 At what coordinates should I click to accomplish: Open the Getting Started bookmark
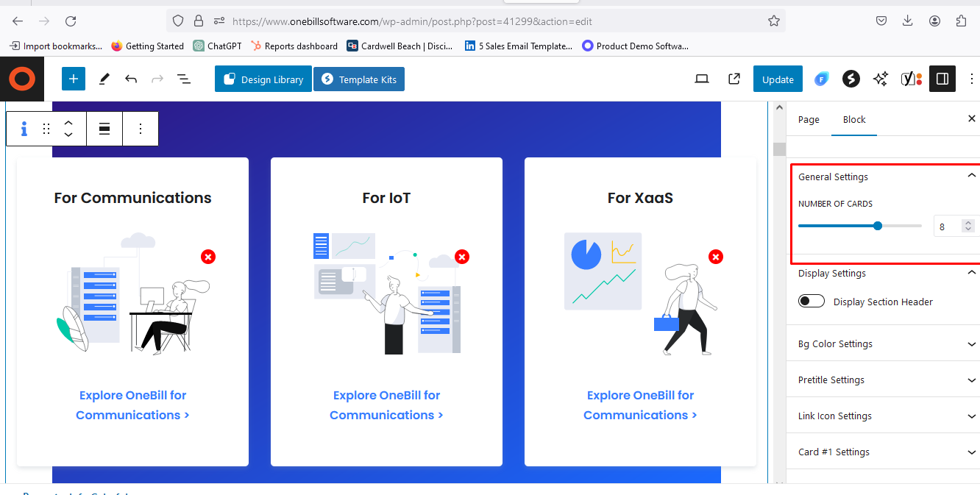click(x=147, y=46)
